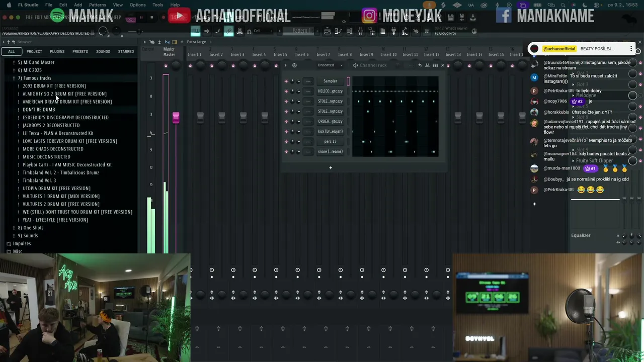Mute the perc 15 channel
The width and height of the screenshot is (644, 362).
pyautogui.click(x=286, y=141)
